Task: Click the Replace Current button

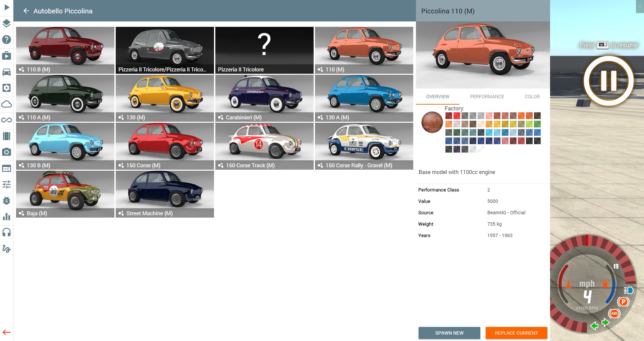Action: coord(517,333)
